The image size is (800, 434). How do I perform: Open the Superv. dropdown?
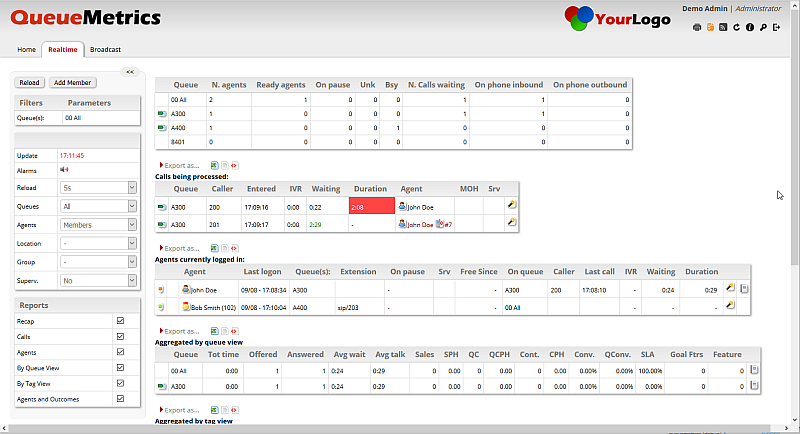click(x=98, y=281)
